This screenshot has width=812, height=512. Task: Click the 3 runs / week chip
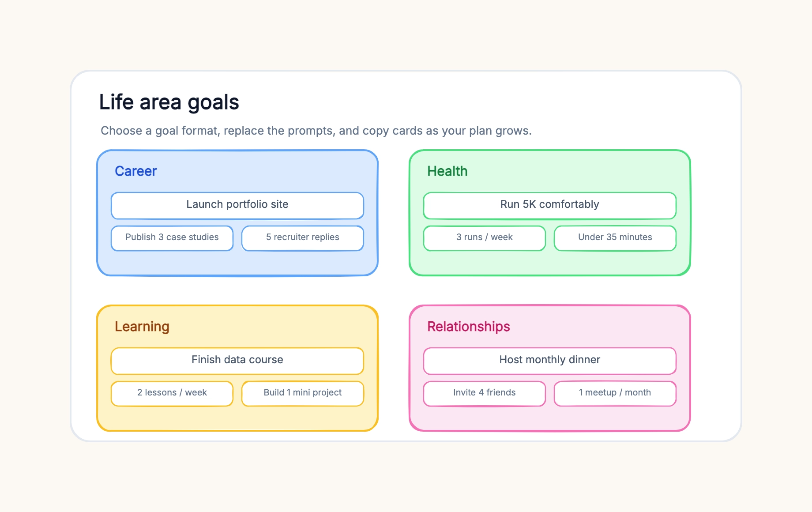pyautogui.click(x=485, y=238)
